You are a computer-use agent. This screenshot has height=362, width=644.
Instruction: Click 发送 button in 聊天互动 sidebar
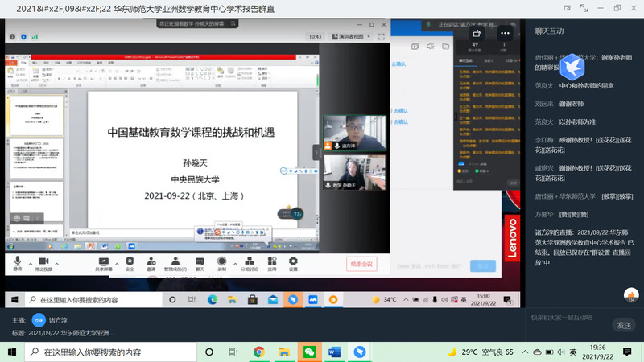coord(623,325)
